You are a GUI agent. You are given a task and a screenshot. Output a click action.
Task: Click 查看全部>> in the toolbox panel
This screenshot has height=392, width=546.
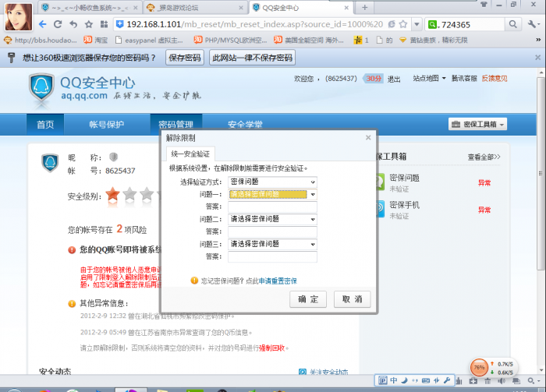click(x=484, y=157)
